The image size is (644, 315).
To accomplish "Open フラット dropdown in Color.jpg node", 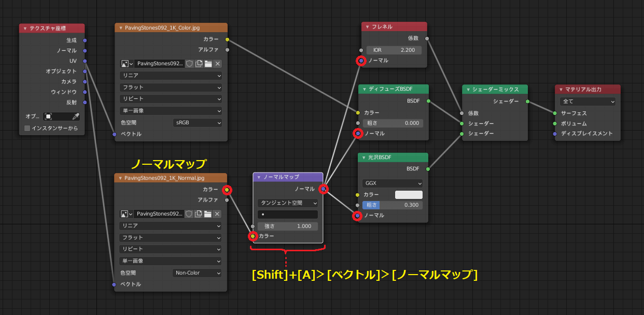I will point(171,88).
